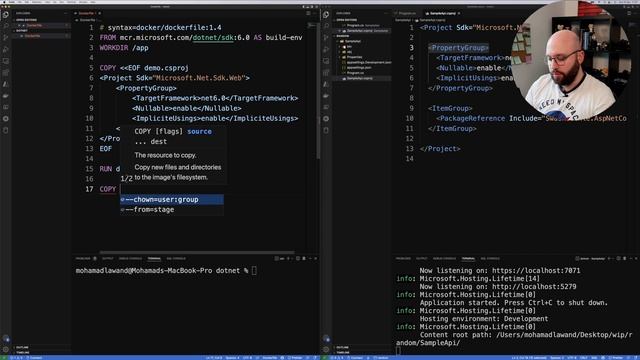Screen dimensions: 640x360
Task: Collapse the SampleApi folder in right Explorer
Action: (353, 41)
